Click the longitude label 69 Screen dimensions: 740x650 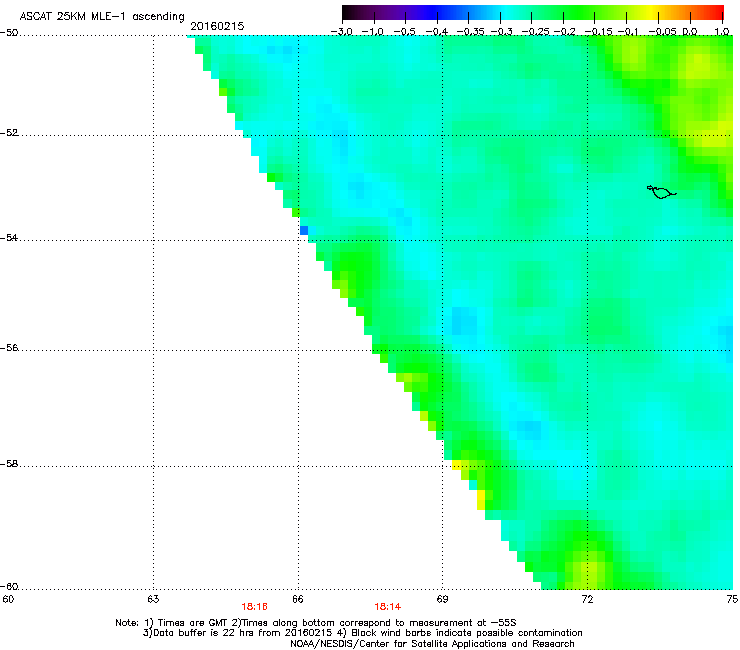click(x=442, y=599)
